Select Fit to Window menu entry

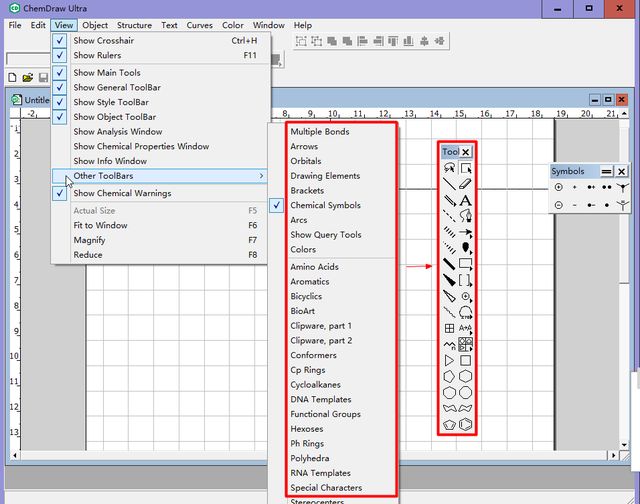(100, 225)
